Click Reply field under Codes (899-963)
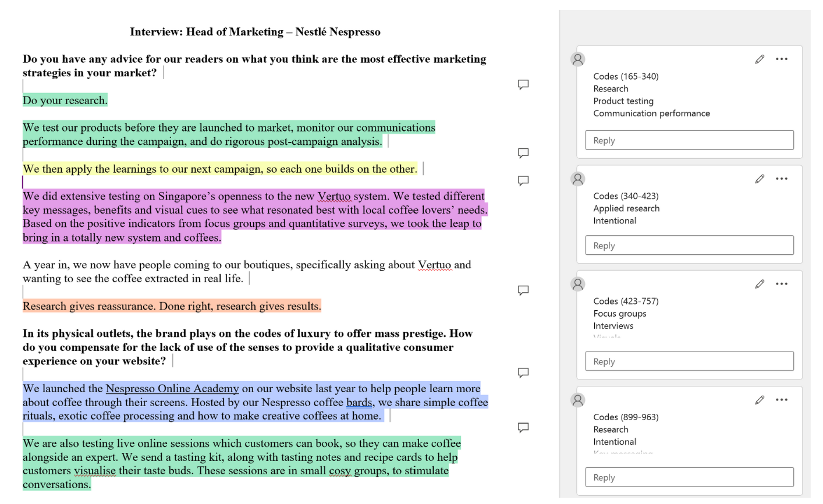823x504 pixels. point(689,477)
